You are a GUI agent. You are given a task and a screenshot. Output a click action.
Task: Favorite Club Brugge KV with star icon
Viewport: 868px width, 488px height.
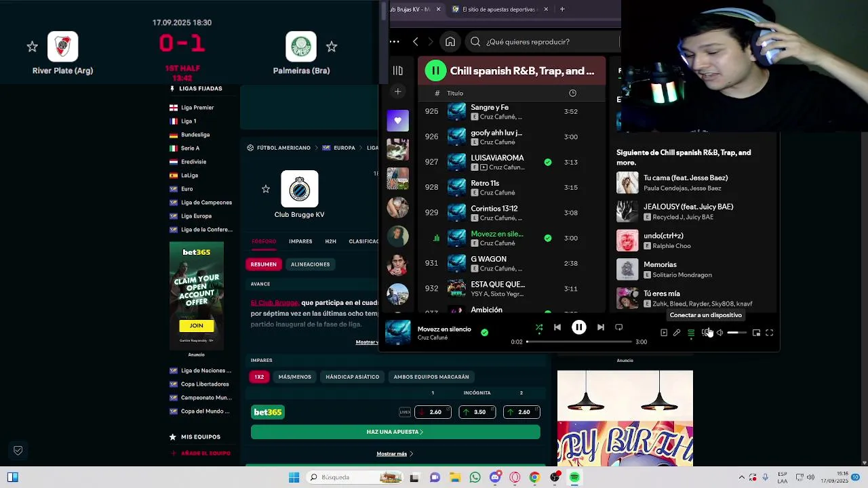coord(266,189)
